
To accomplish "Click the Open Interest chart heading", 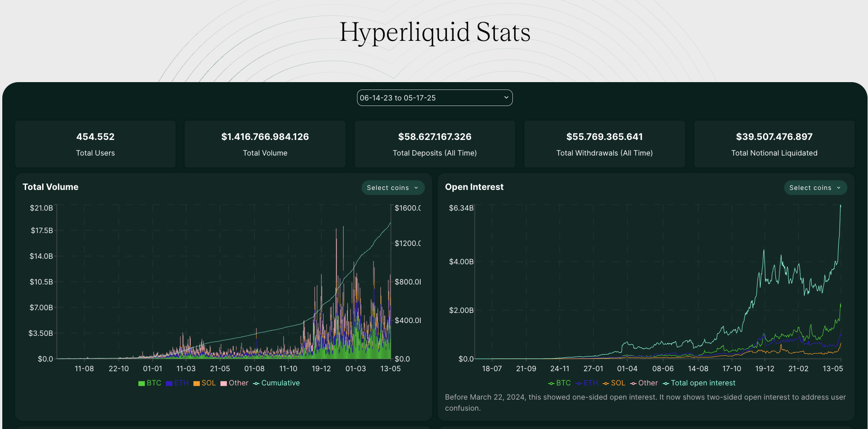I will [x=474, y=187].
